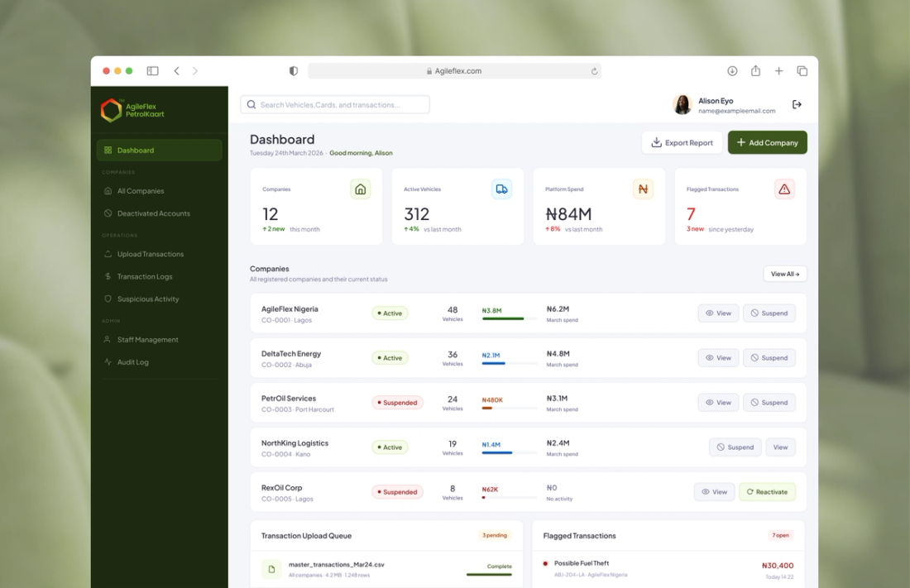Click the master_transactions_Mar24.csv file icon

tap(271, 570)
